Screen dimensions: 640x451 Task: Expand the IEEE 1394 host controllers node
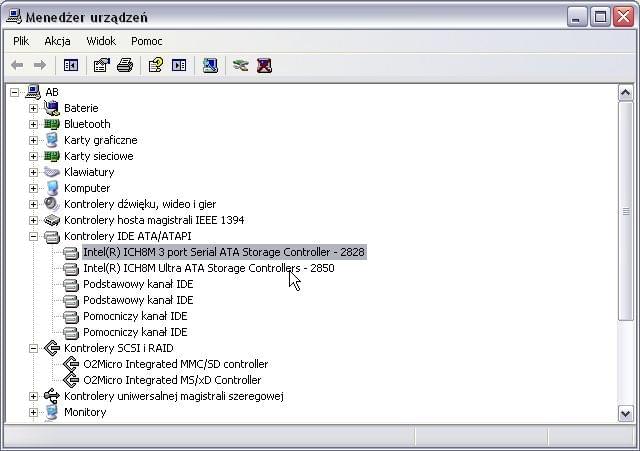tap(33, 220)
